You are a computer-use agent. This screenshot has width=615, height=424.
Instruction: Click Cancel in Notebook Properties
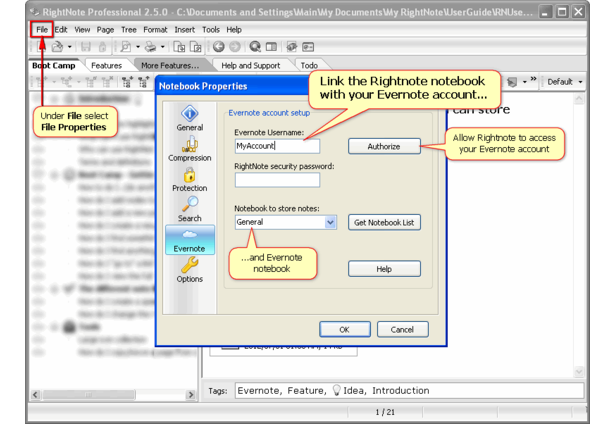[402, 329]
